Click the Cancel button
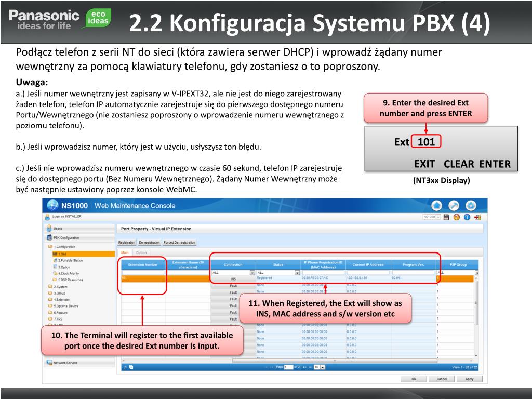The width and height of the screenshot is (532, 399). point(442,379)
